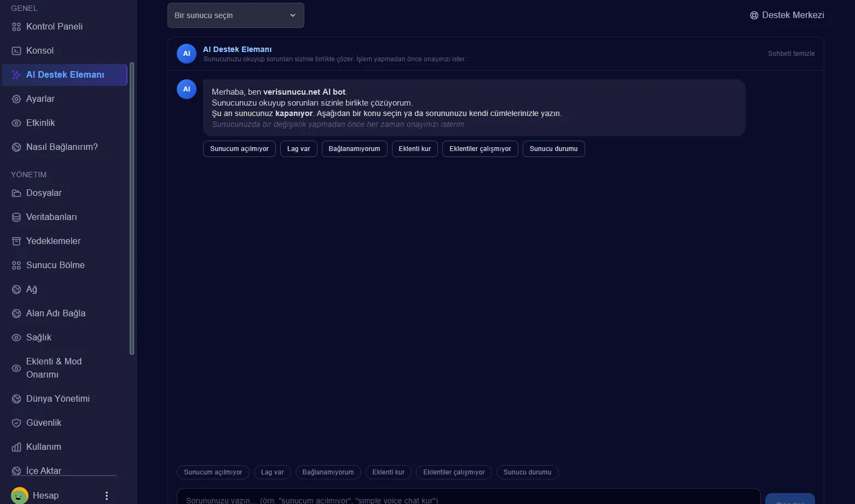Click the Kontrol Paneli grid icon
This screenshot has height=504, width=855.
[x=16, y=27]
